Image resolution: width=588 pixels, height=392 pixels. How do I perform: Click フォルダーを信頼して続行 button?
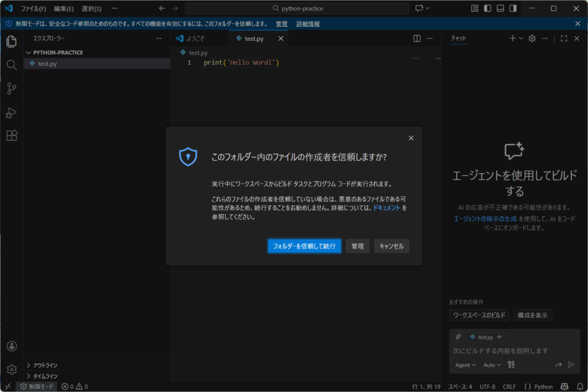pyautogui.click(x=304, y=246)
